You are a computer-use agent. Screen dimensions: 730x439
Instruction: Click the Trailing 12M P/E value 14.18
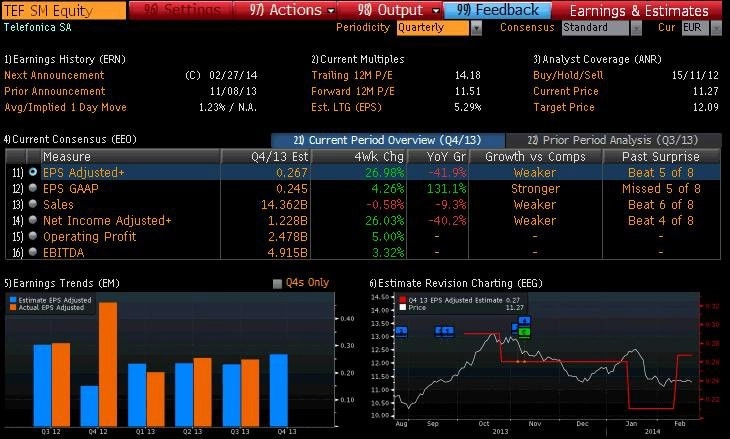click(x=467, y=75)
